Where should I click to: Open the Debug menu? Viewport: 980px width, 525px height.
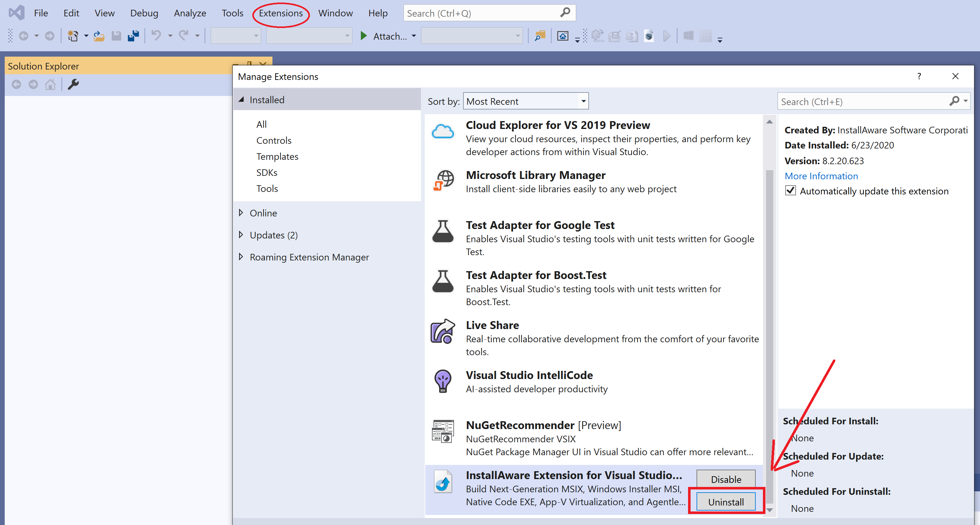(x=144, y=13)
